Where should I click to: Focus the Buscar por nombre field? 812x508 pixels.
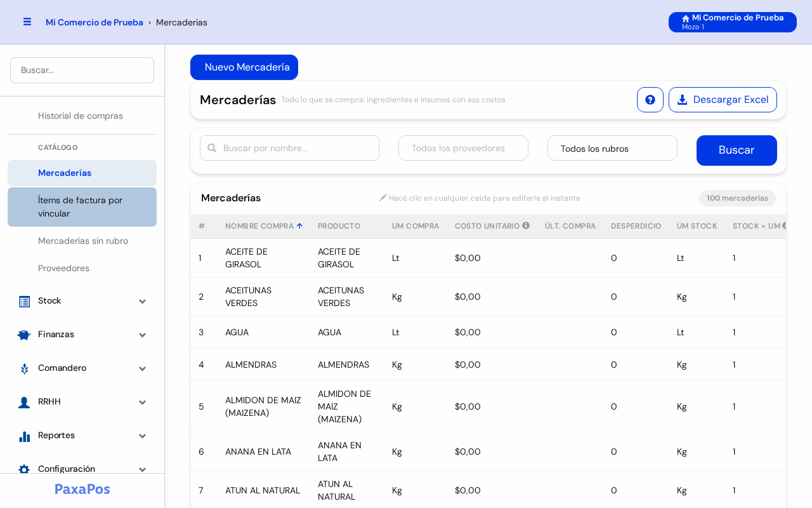click(x=289, y=148)
